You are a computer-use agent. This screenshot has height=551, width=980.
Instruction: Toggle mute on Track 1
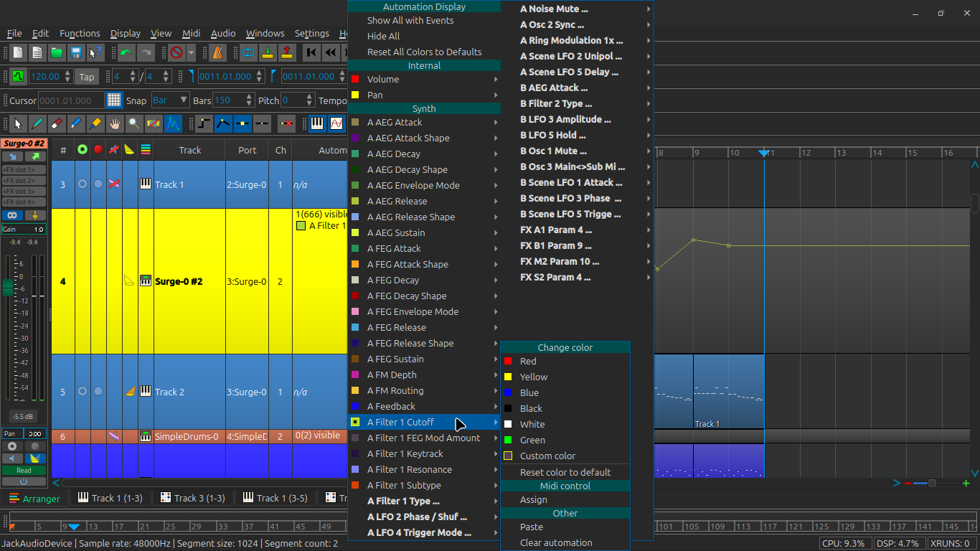pos(113,184)
